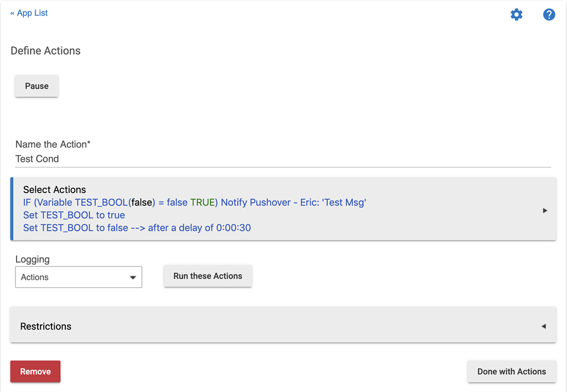This screenshot has width=567, height=392.
Task: Click Run these Actions button
Action: 208,276
